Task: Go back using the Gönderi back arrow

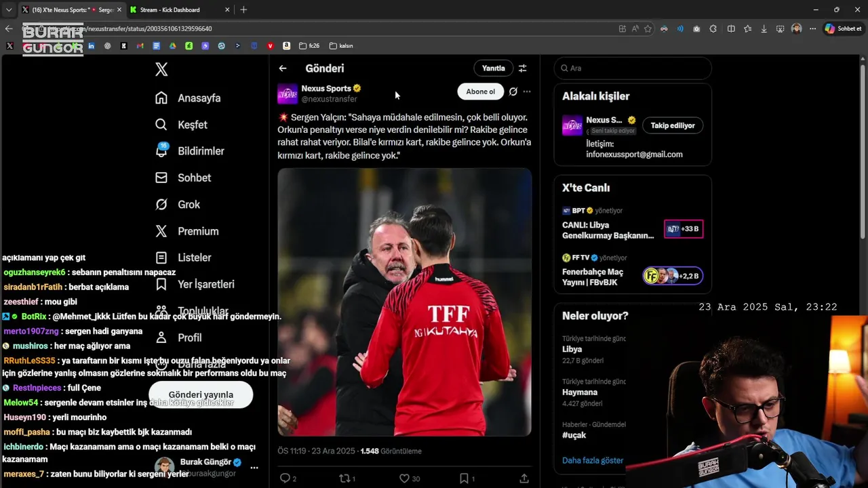Action: tap(283, 68)
